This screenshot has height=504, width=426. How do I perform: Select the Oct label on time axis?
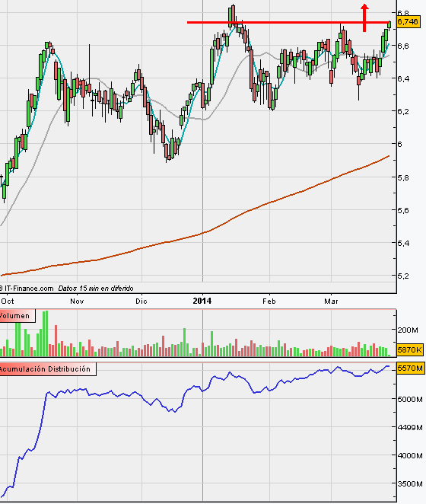click(8, 301)
